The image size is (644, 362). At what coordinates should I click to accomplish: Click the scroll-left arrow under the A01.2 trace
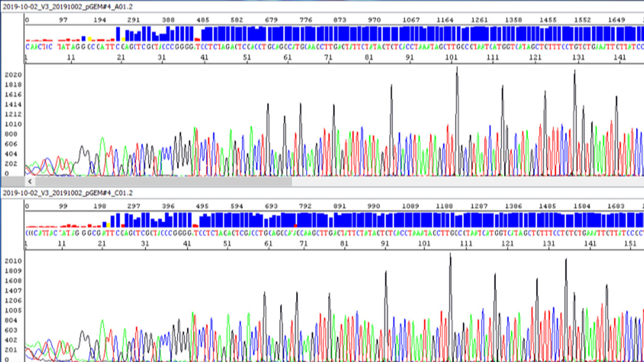coord(29,181)
